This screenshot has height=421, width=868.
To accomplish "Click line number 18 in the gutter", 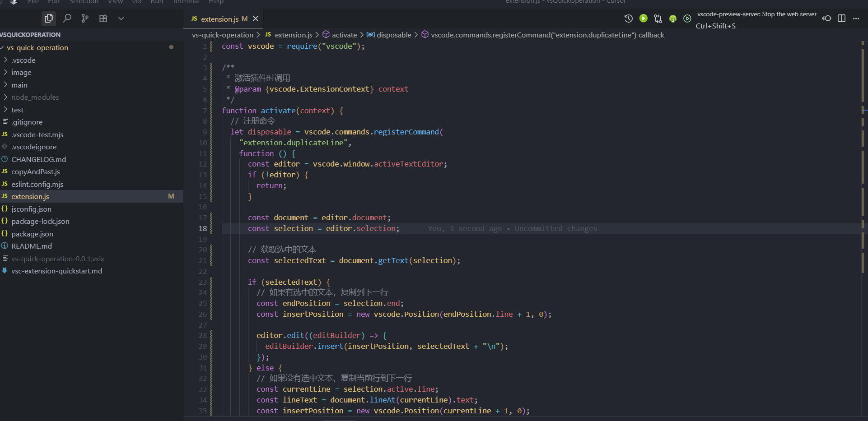I will pyautogui.click(x=203, y=229).
